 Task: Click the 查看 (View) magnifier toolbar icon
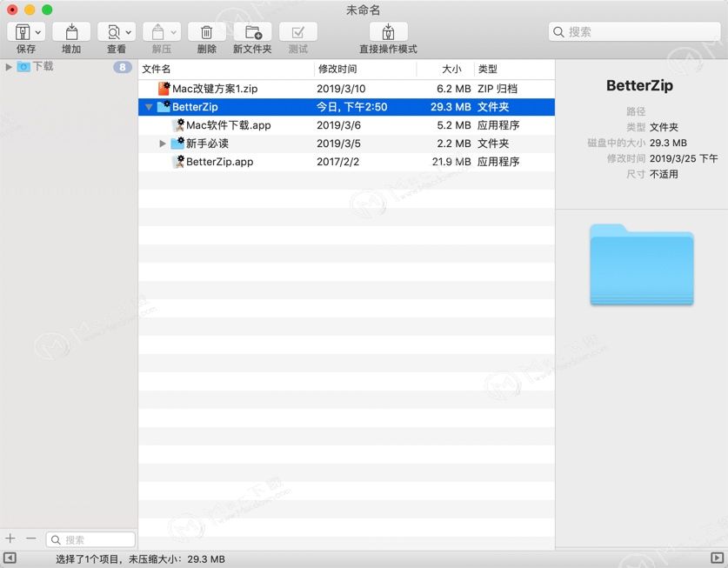pyautogui.click(x=113, y=32)
